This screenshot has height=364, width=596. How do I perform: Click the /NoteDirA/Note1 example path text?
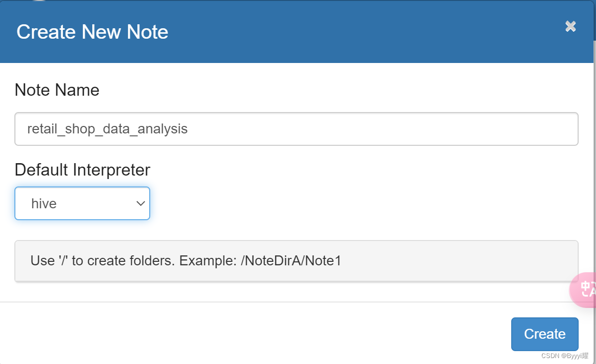[x=291, y=261]
